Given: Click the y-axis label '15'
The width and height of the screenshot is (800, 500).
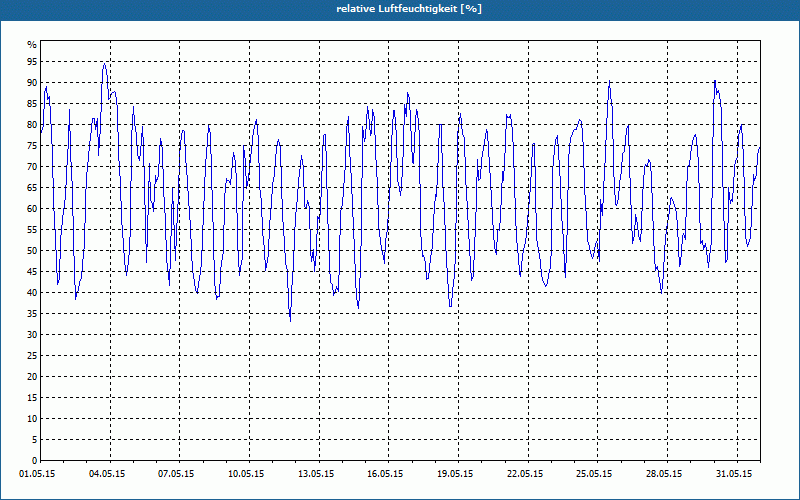Looking at the screenshot, I should [x=32, y=397].
